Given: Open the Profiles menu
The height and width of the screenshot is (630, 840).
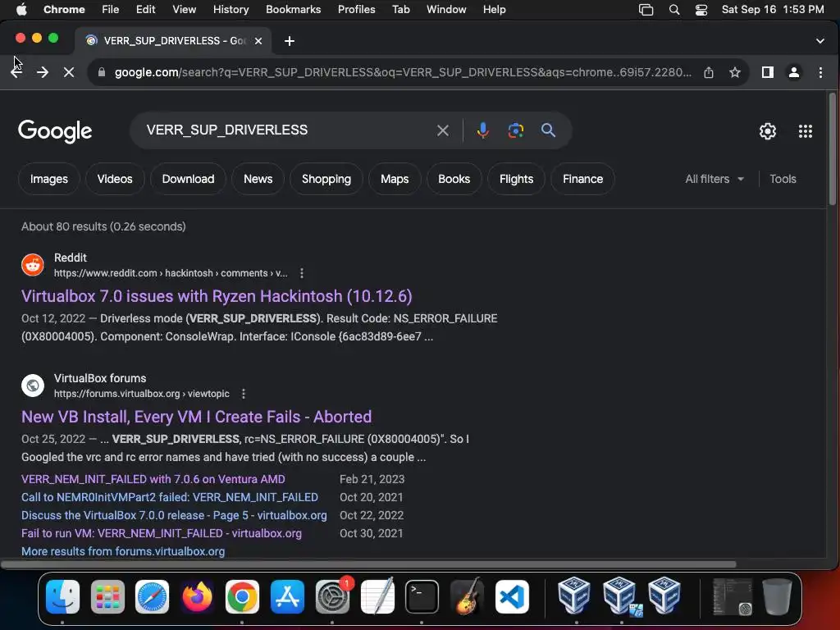Looking at the screenshot, I should click(356, 9).
